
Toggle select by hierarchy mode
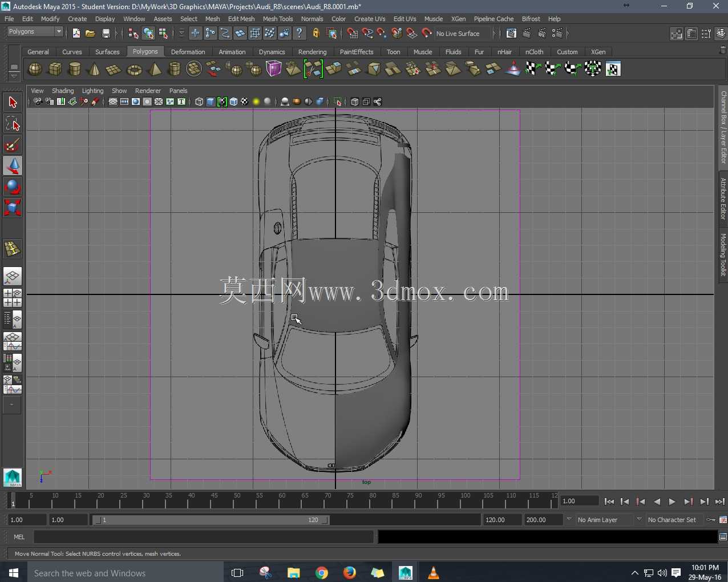134,34
